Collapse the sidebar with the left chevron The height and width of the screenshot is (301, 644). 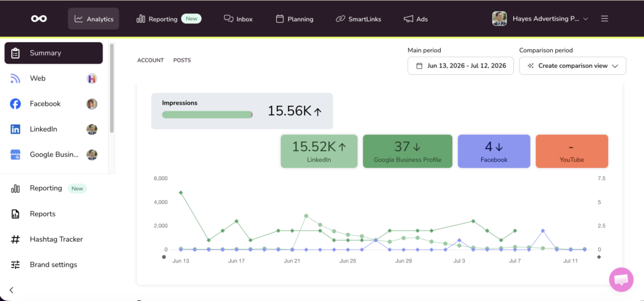coord(11,290)
